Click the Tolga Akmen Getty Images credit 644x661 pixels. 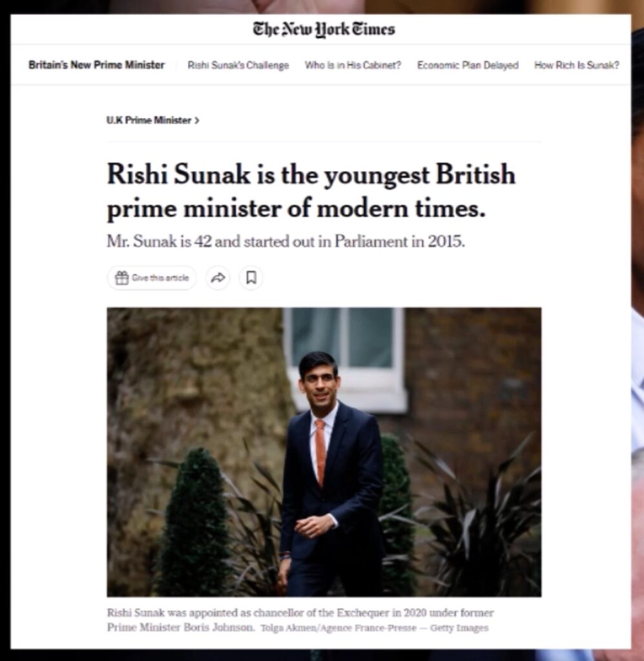[373, 627]
